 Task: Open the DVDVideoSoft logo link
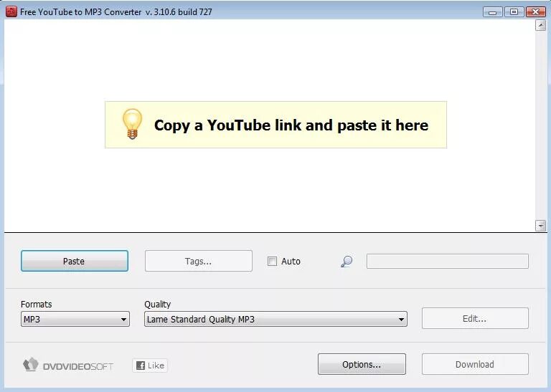(68, 365)
